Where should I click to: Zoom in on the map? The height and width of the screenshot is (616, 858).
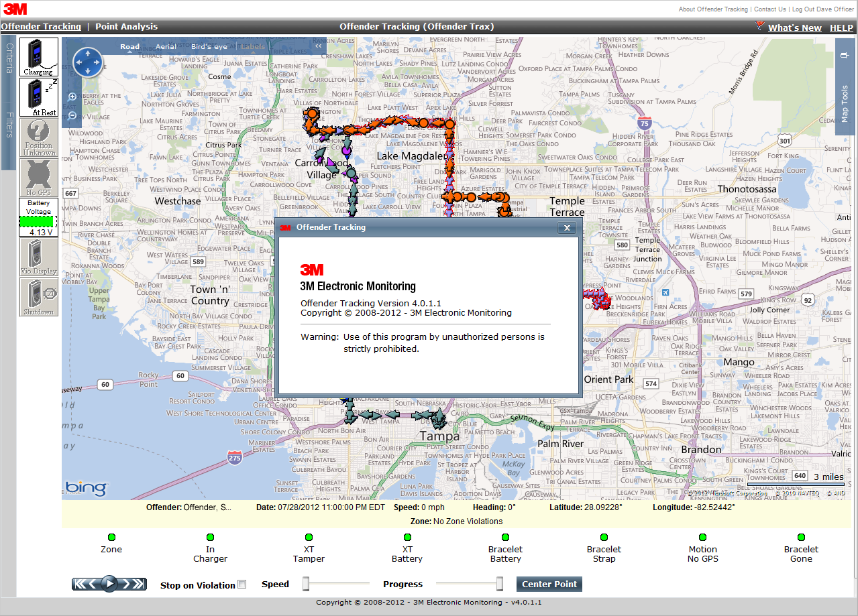tap(72, 97)
